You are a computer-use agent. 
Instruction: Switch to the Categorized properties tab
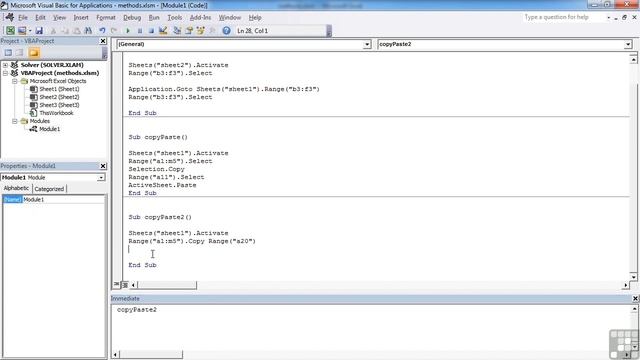49,189
